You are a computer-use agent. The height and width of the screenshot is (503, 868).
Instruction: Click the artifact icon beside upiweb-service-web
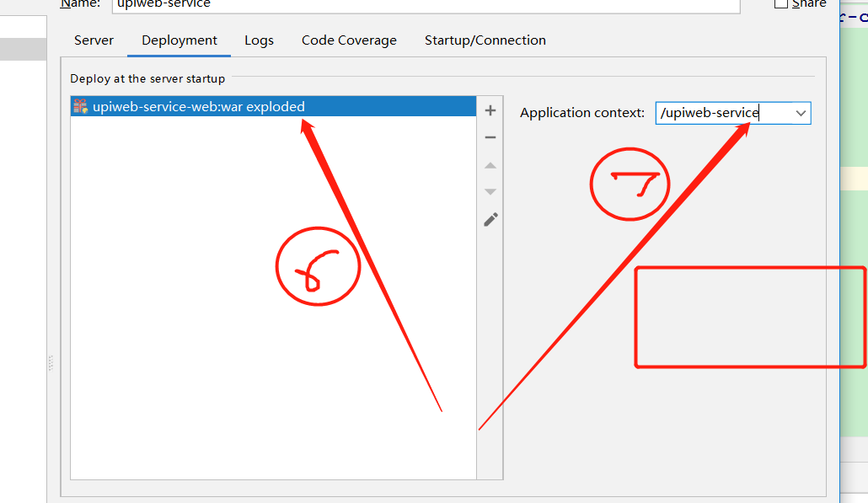click(81, 106)
